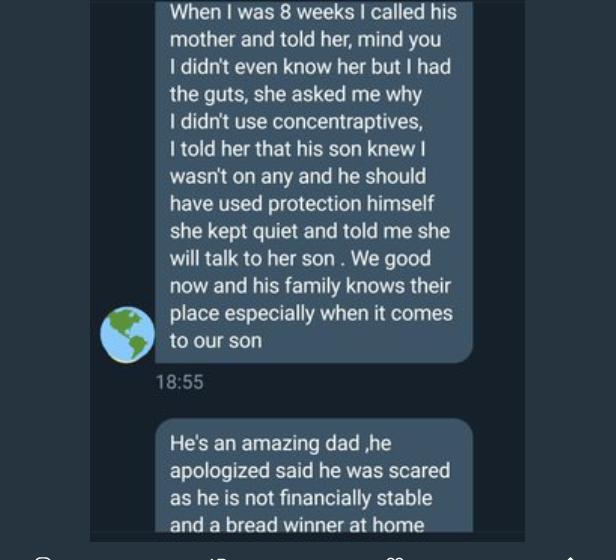Click the retweet icon below the image
The height and width of the screenshot is (560, 616).
tap(219, 558)
